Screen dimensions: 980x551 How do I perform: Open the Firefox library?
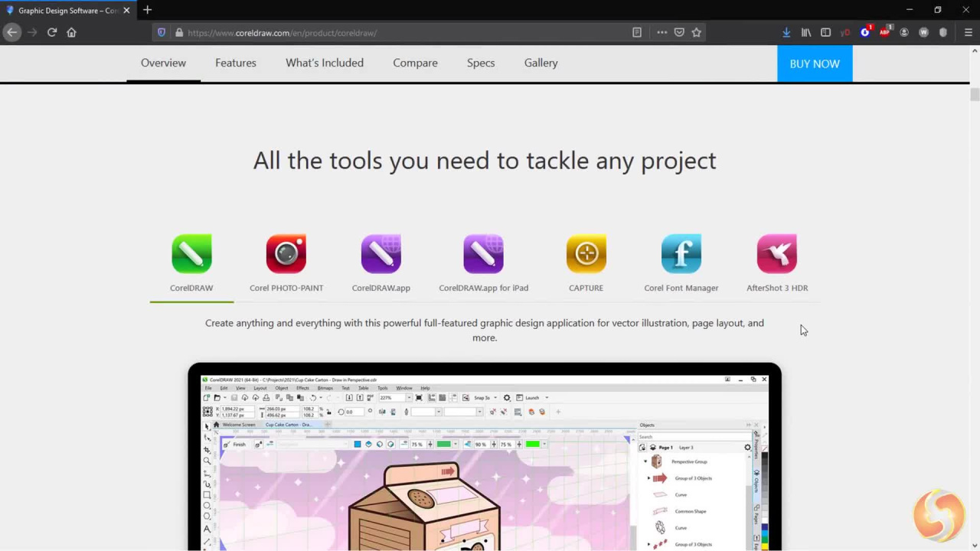point(806,32)
